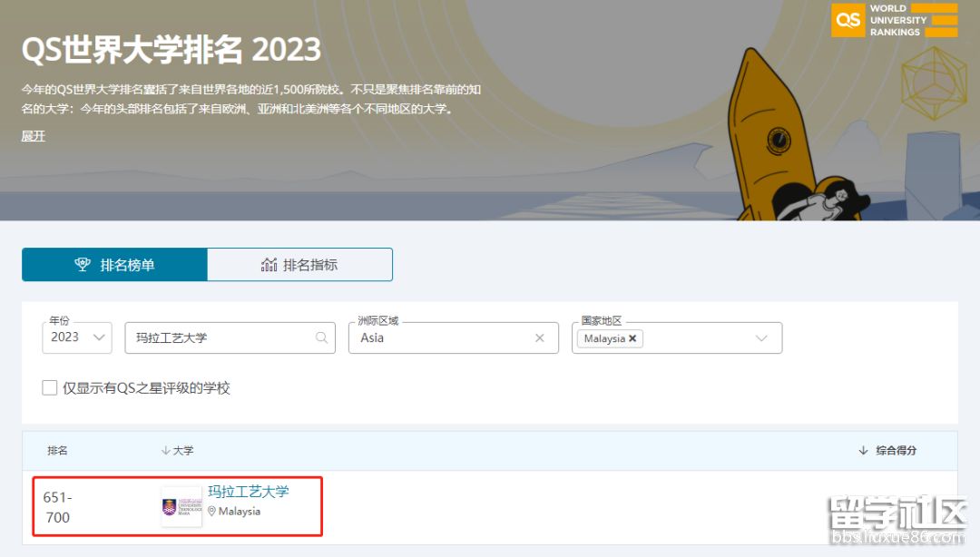Sort by the 综合得分 column header
Image resolution: width=980 pixels, height=557 pixels.
coord(887,450)
